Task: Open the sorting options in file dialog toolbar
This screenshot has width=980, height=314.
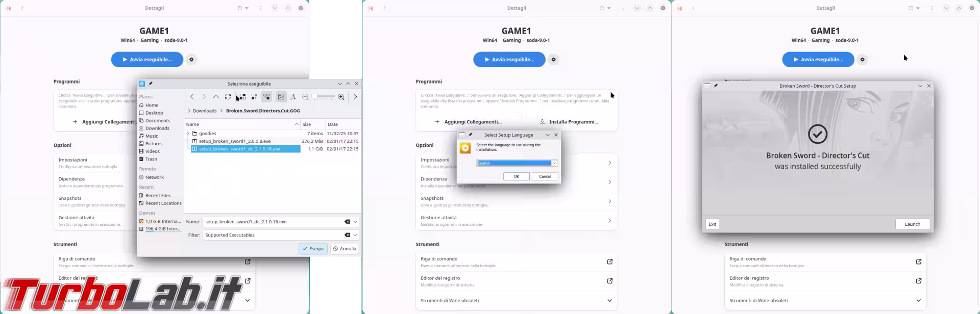Action: point(293,97)
